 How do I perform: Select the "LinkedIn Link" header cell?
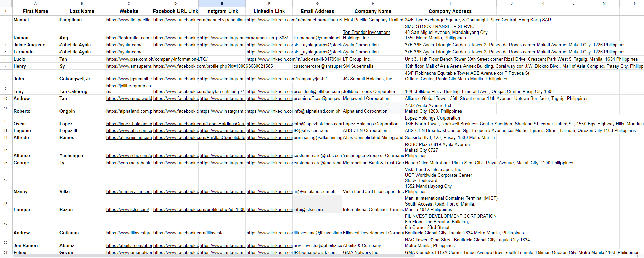[269, 11]
